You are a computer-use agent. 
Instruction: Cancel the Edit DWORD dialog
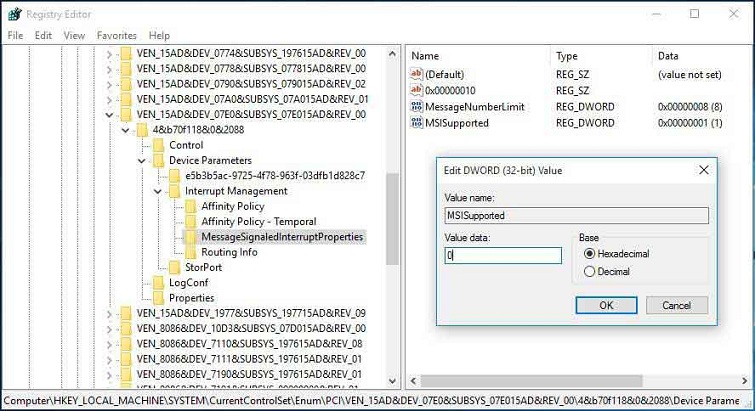pyautogui.click(x=677, y=305)
